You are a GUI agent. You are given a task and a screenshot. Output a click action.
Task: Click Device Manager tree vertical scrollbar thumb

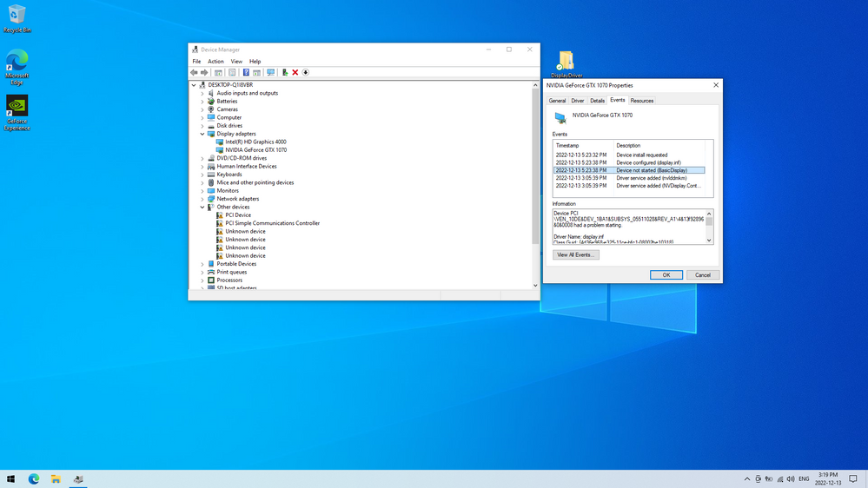coord(534,167)
